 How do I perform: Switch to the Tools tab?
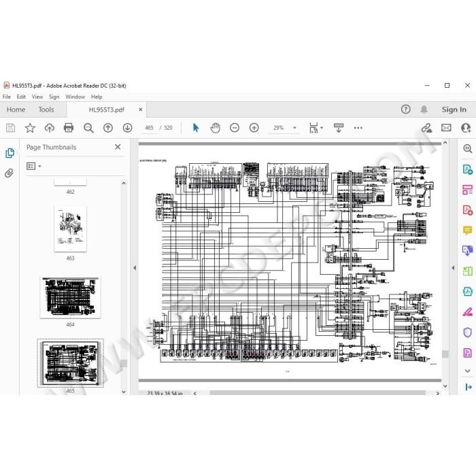[x=46, y=109]
